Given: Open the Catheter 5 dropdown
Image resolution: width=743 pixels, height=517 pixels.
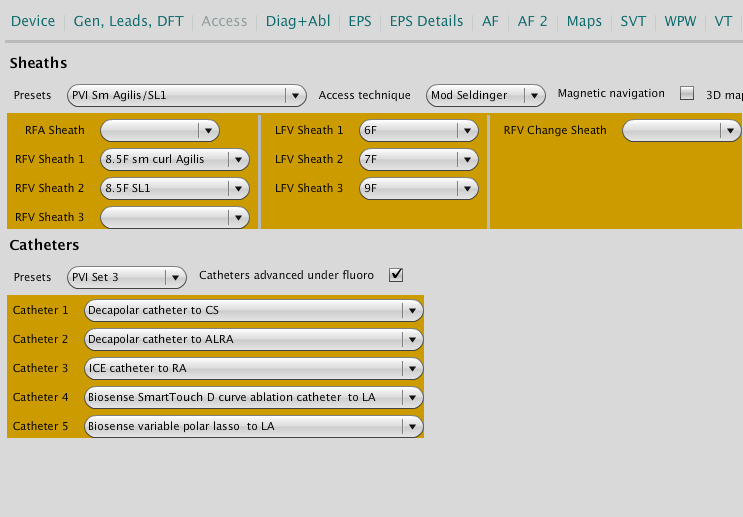Looking at the screenshot, I should pos(254,426).
